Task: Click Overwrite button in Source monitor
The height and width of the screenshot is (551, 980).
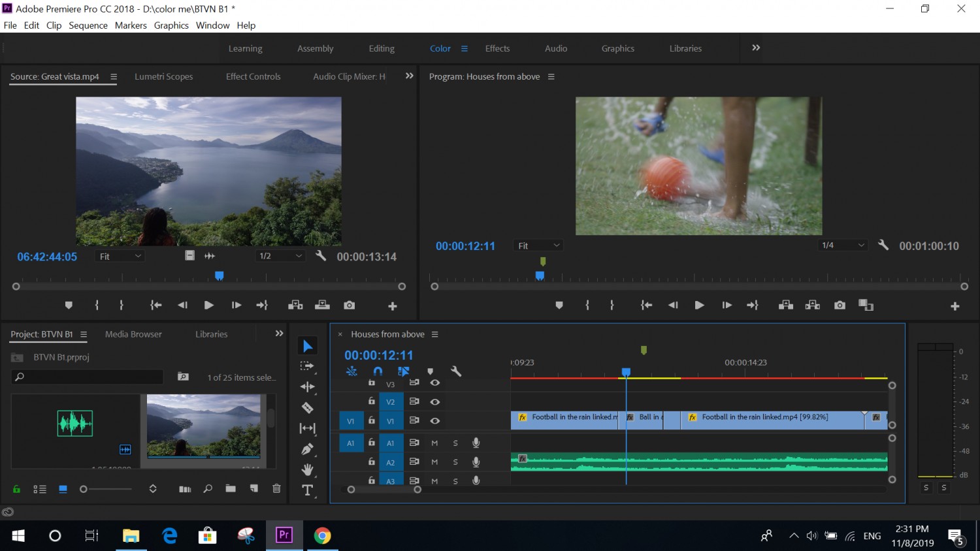Action: pos(322,306)
